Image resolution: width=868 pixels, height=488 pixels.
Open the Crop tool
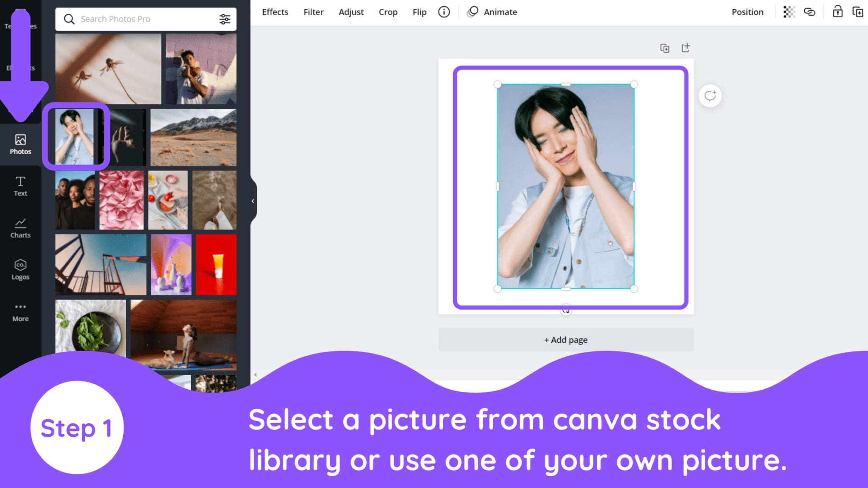pos(388,12)
